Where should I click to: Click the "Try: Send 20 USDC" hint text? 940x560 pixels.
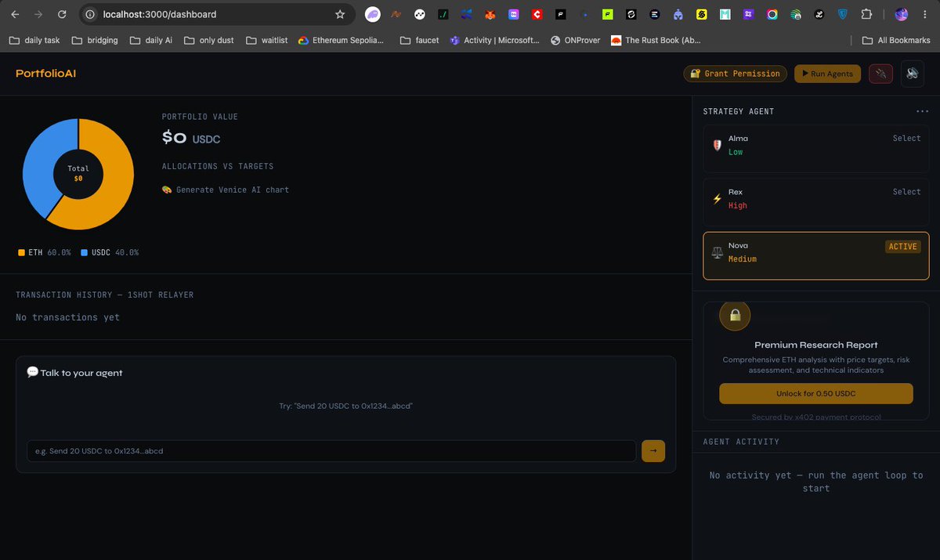tap(345, 406)
